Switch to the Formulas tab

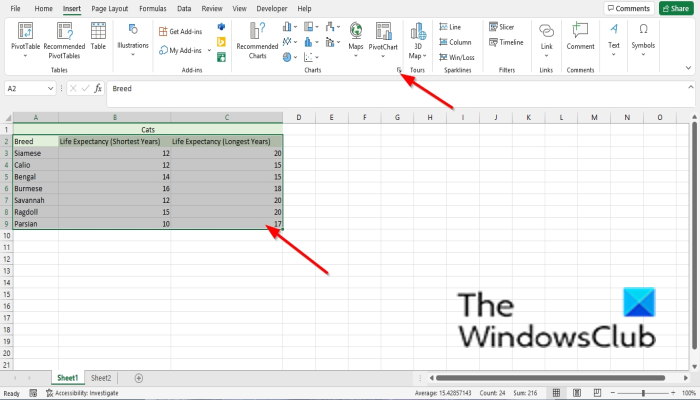pos(153,8)
